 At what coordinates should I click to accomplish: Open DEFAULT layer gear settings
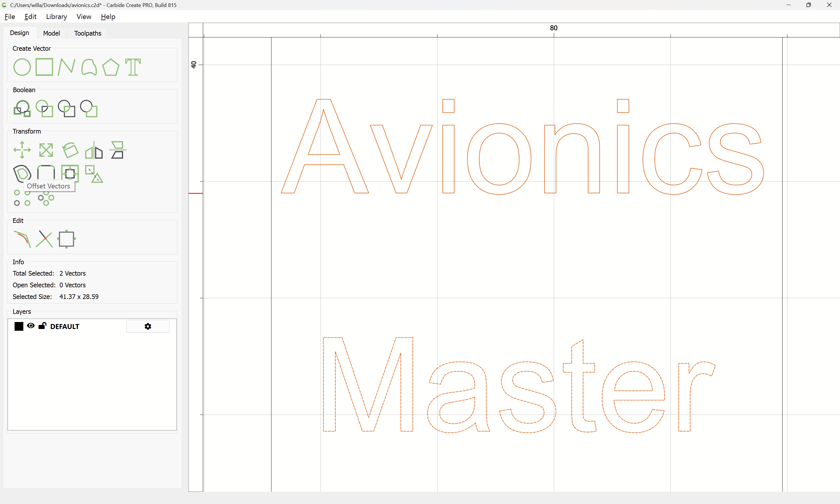pos(148,326)
